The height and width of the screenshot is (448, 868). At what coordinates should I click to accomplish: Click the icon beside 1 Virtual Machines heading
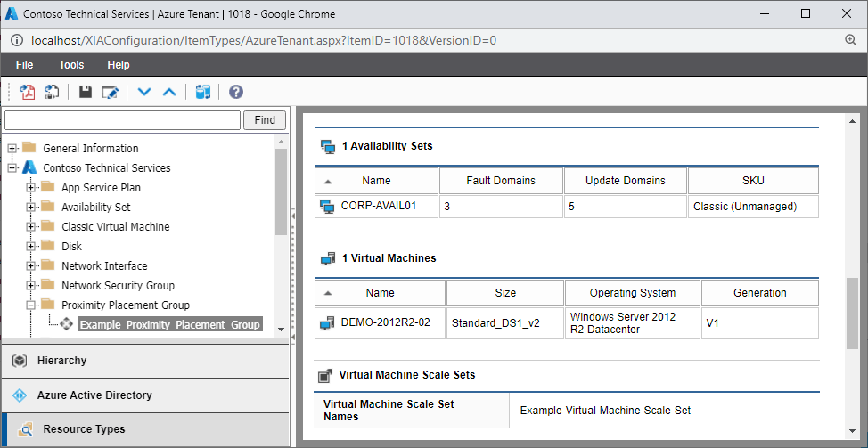coord(328,258)
